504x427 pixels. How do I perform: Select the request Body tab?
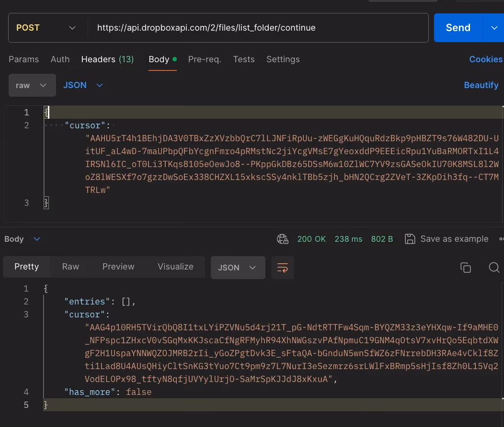pos(162,59)
